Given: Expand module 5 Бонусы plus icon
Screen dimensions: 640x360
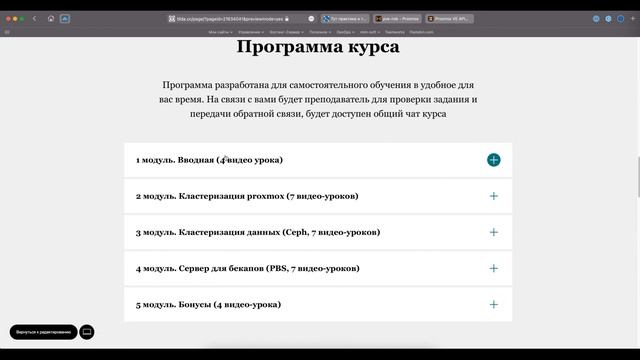Looking at the screenshot, I should point(493,304).
